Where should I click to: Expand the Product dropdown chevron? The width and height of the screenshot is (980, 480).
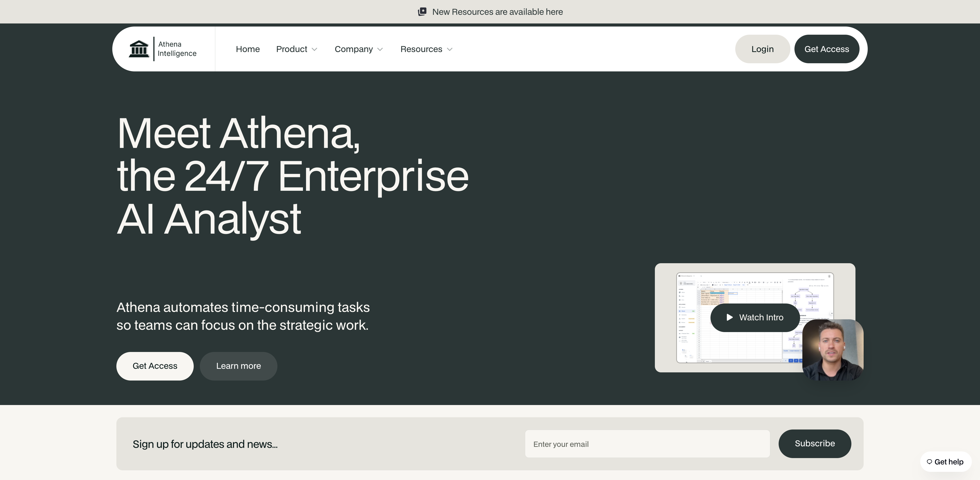pos(315,49)
